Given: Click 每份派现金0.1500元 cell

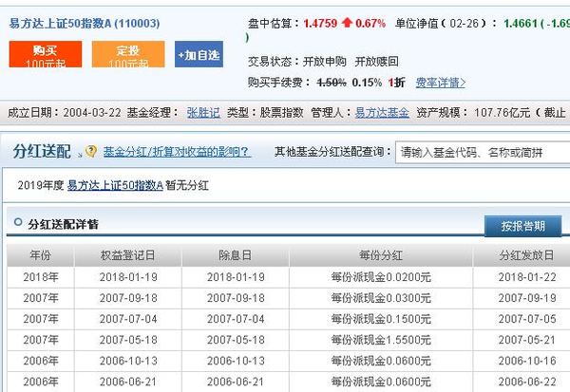Looking at the screenshot, I should point(381,319).
